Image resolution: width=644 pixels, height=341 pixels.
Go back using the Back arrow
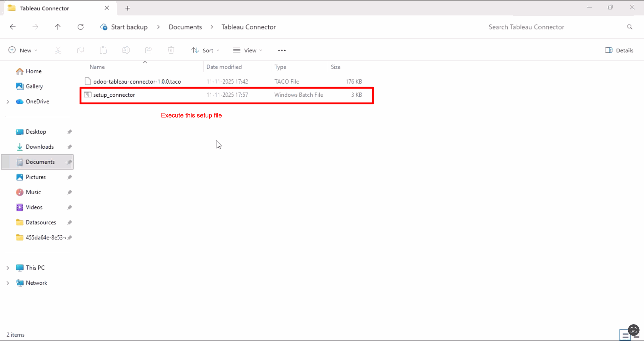tap(13, 27)
